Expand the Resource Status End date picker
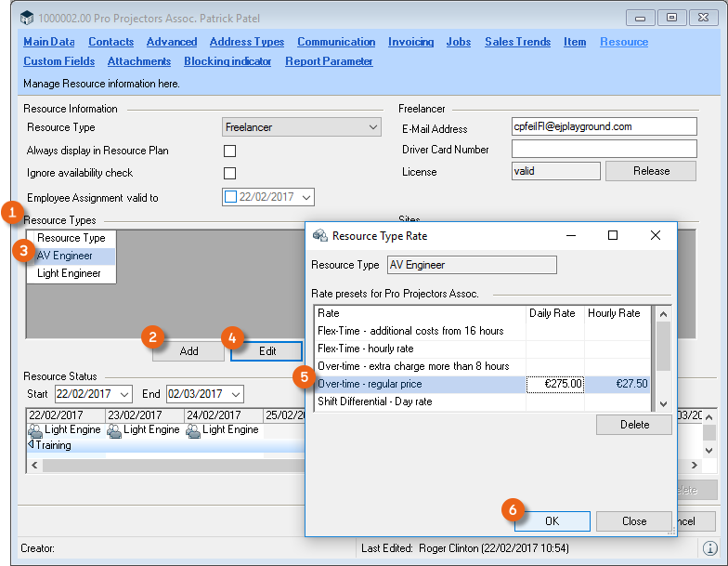This screenshot has width=728, height=566. 235,394
